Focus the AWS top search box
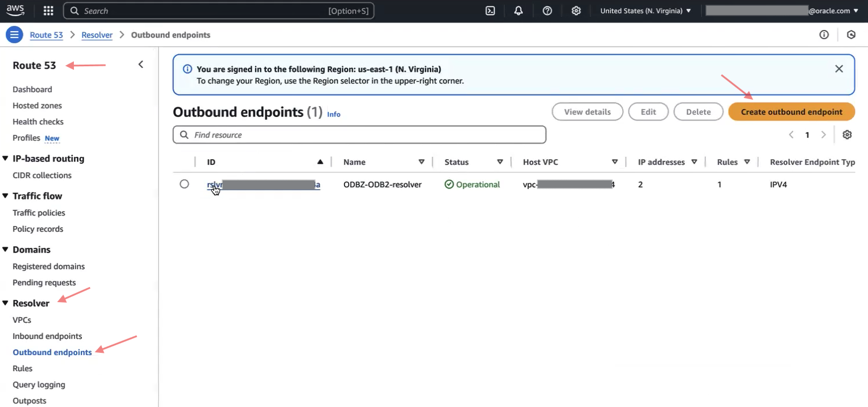868x407 pixels. [x=219, y=10]
